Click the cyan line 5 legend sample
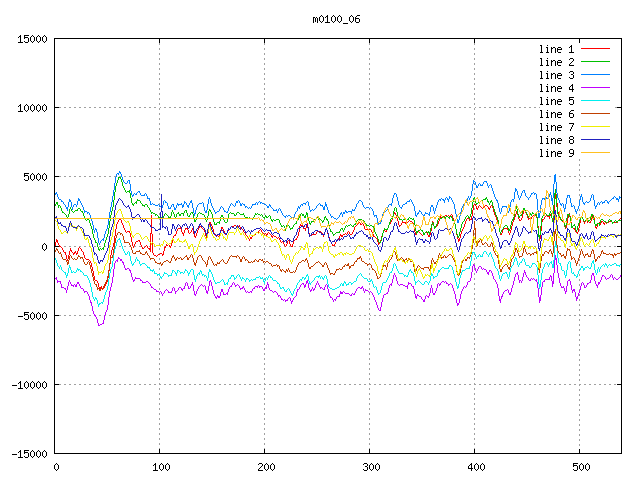This screenshot has height=480, width=640. tap(596, 101)
